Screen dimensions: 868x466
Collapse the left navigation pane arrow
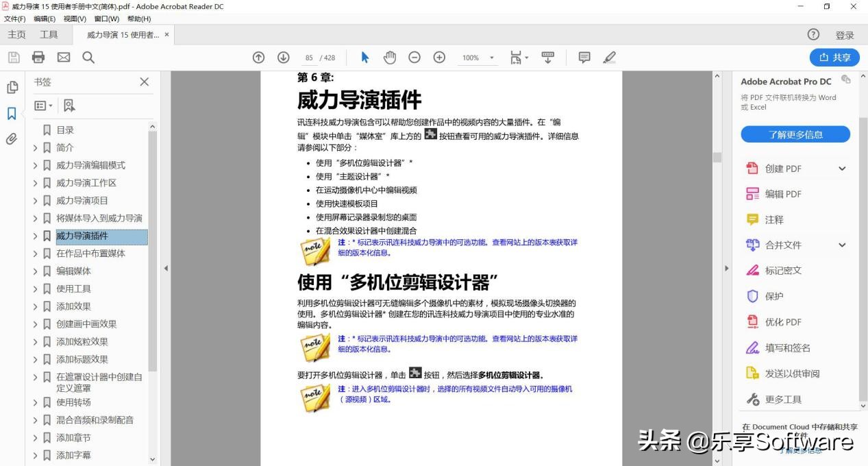pyautogui.click(x=166, y=268)
